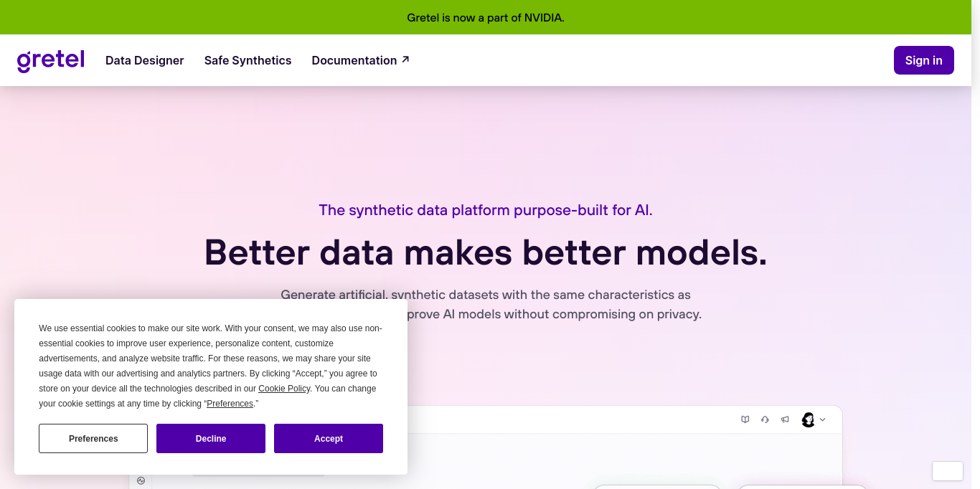Click the user avatar in the app preview
980x489 pixels.
point(808,419)
